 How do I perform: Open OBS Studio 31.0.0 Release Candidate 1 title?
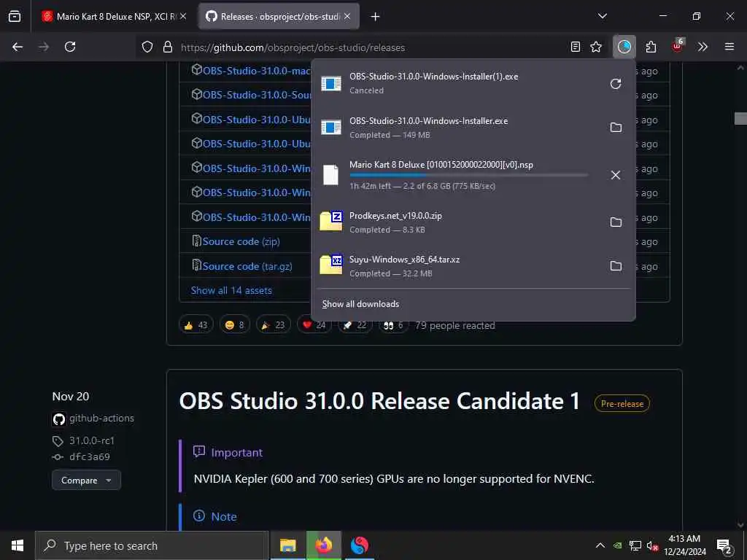(379, 401)
